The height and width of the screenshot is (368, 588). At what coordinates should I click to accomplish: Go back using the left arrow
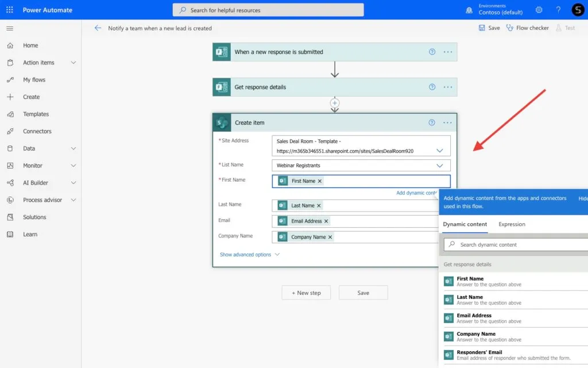click(98, 28)
